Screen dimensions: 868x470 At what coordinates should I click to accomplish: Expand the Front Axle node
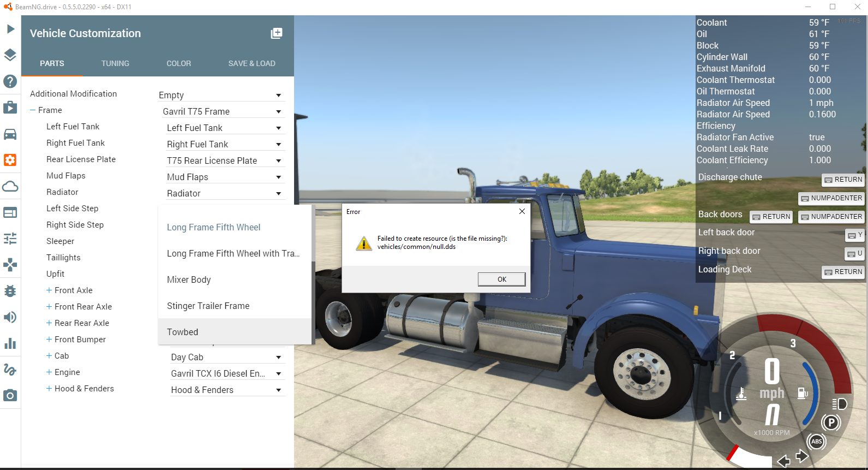[x=49, y=290]
